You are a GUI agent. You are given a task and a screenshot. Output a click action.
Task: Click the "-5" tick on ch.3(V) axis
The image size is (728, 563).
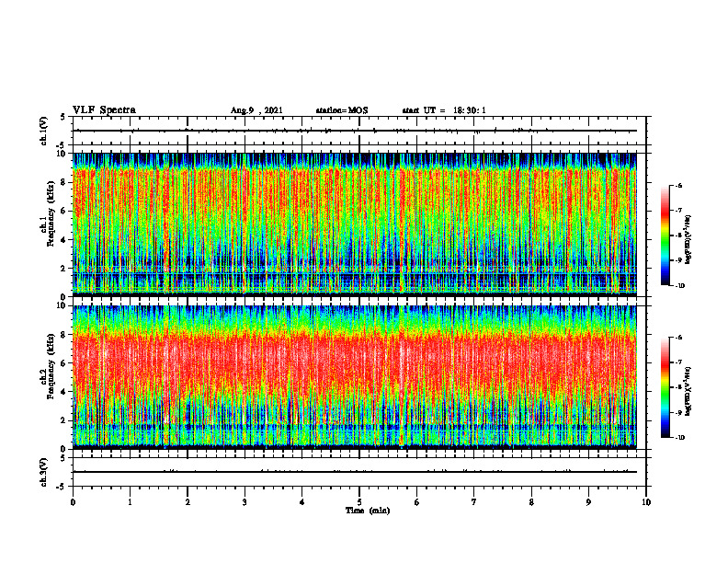click(62, 487)
